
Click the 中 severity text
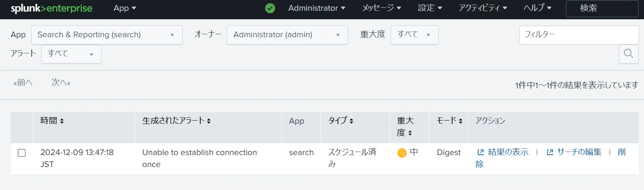click(x=414, y=152)
